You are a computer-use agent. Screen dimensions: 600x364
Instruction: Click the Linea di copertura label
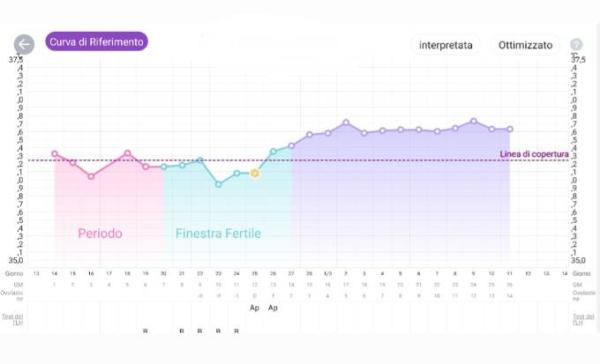[x=534, y=154]
